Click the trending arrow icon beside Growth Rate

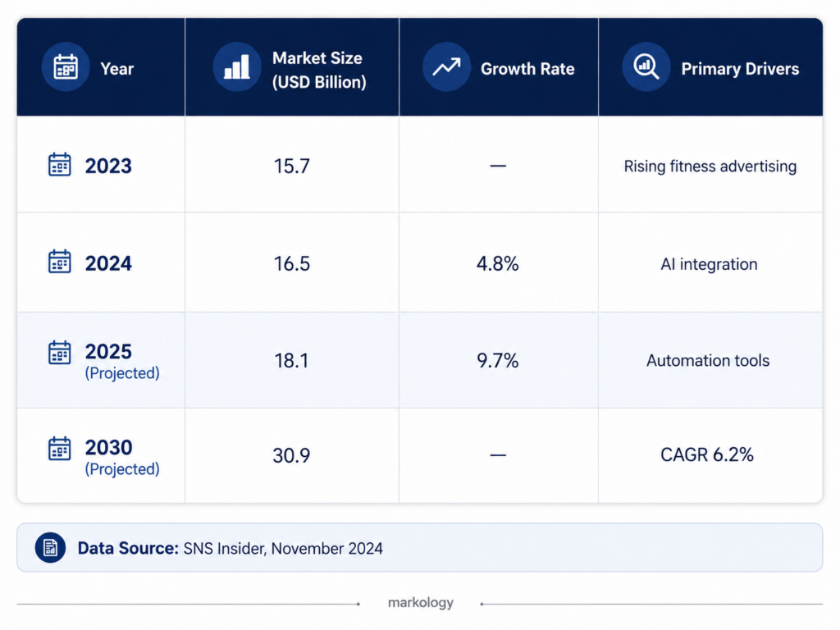click(x=447, y=67)
